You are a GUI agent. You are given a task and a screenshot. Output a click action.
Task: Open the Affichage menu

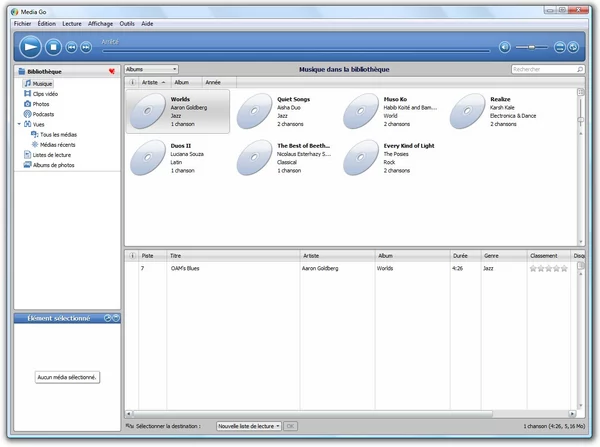100,24
